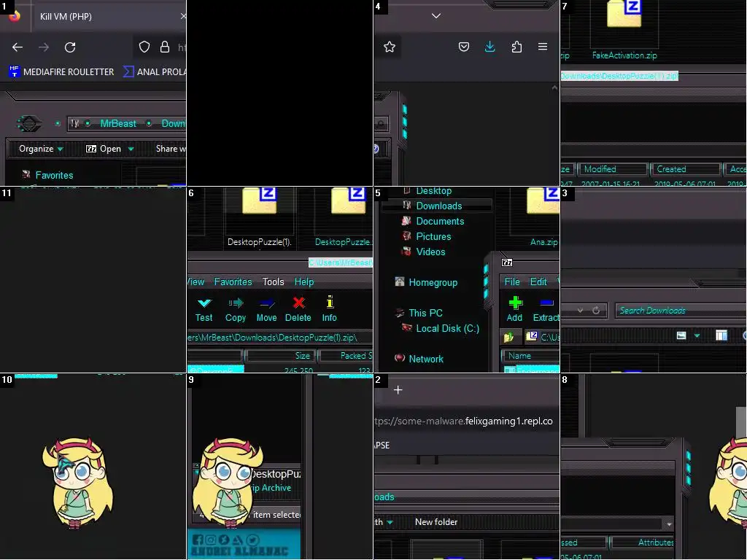Viewport: 747px width, 560px height.
Task: Click the MrBeast breadcrumb segment
Action: point(118,123)
